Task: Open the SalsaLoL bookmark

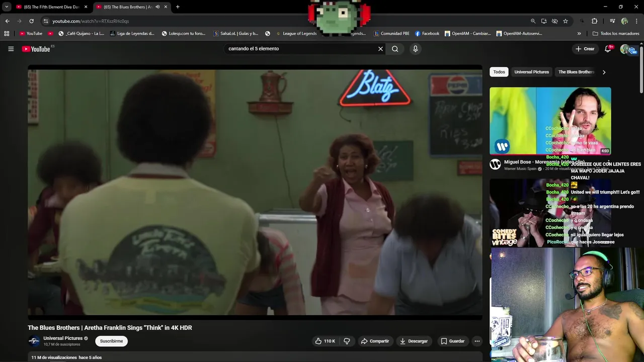Action: [x=236, y=34]
